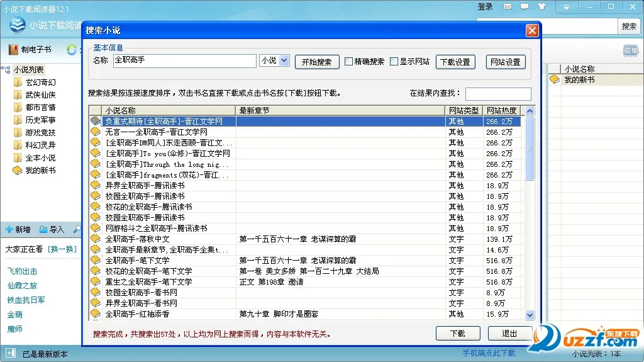Image resolution: width=644 pixels, height=362 pixels.
Task: Open 下载设置 download settings
Action: click(455, 62)
